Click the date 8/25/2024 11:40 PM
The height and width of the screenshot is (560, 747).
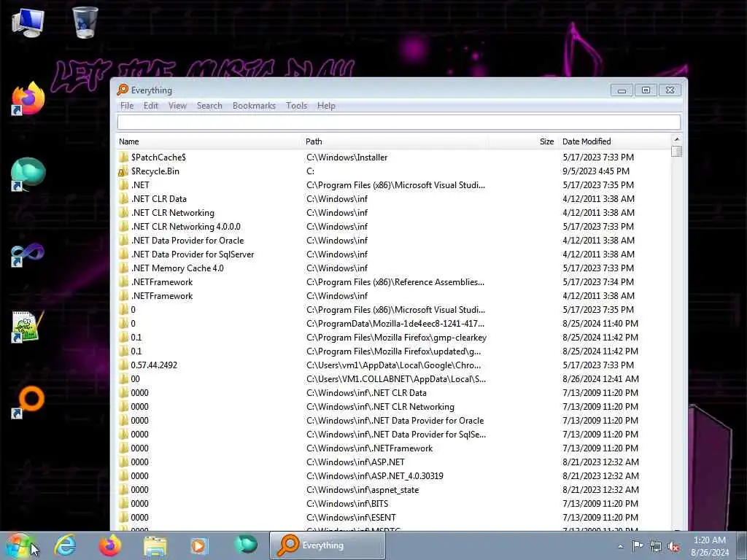[x=600, y=323]
